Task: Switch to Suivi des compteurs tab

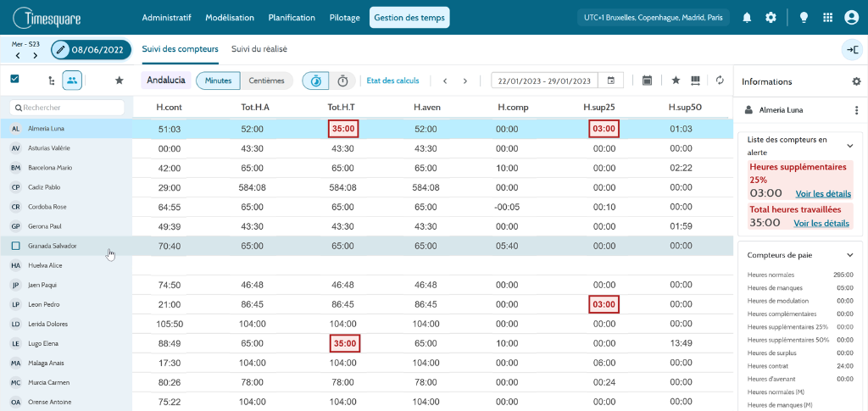Action: 181,48
